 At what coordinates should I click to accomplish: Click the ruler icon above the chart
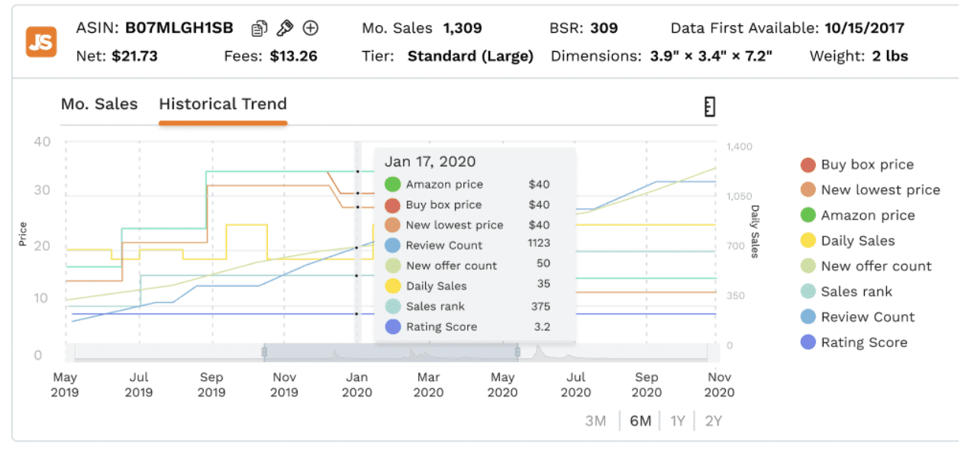709,108
